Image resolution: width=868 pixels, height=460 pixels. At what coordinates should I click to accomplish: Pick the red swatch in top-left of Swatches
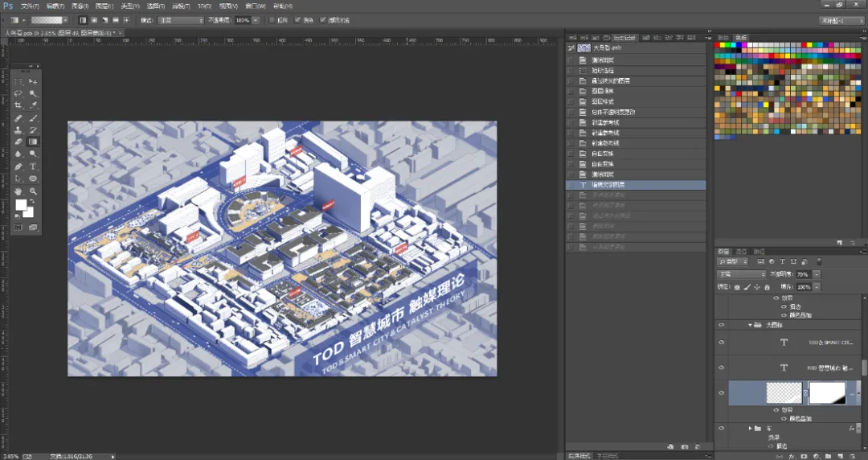point(718,44)
